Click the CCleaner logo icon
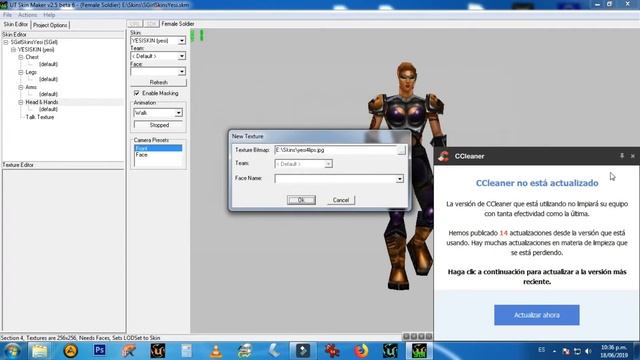The width and height of the screenshot is (640, 360). [444, 156]
